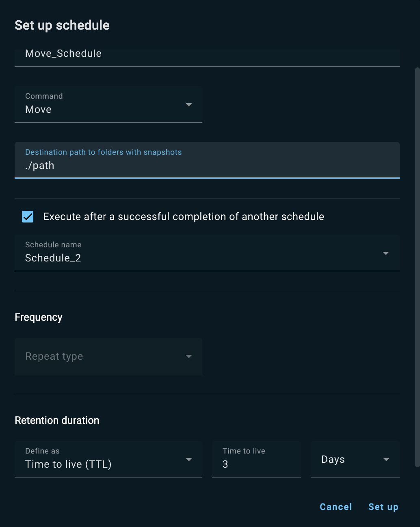Click the 'Destination path to folders with snapshots' label

pos(103,152)
